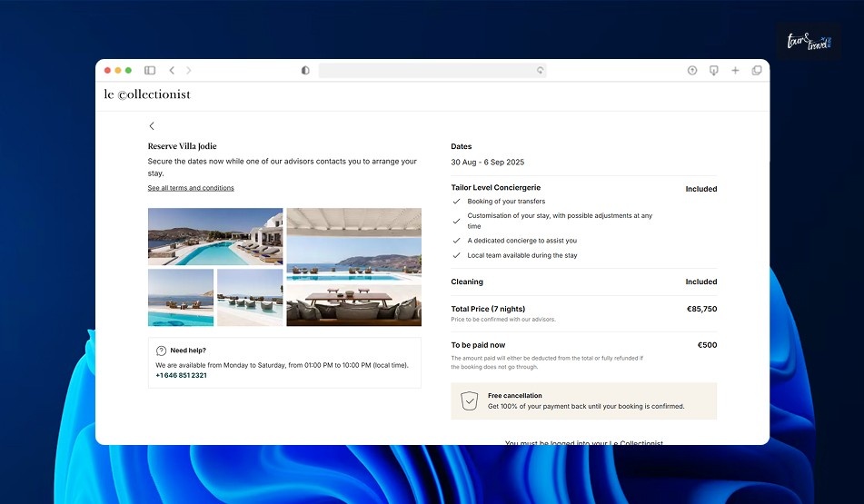Viewport: 864px width, 504px height.
Task: Click the Tour & Travel logo top right
Action: click(x=809, y=41)
